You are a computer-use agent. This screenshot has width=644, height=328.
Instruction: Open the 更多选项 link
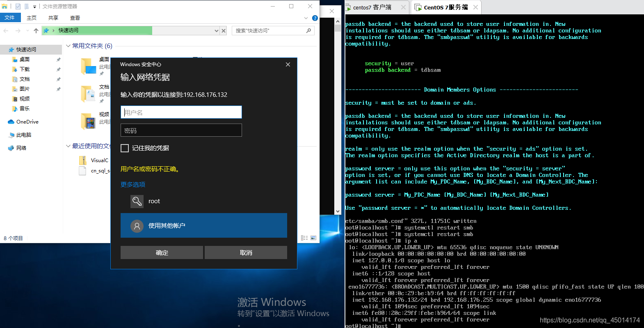(x=133, y=184)
